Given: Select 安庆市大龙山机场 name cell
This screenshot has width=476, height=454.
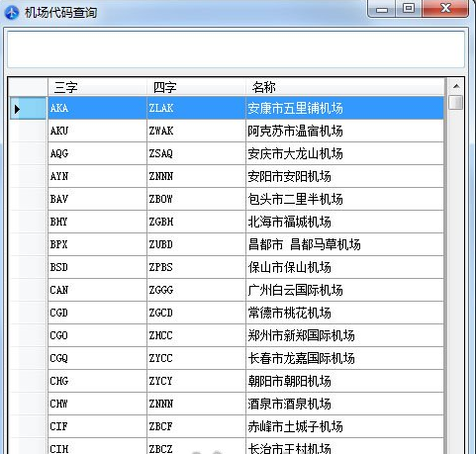Looking at the screenshot, I should 344,153.
